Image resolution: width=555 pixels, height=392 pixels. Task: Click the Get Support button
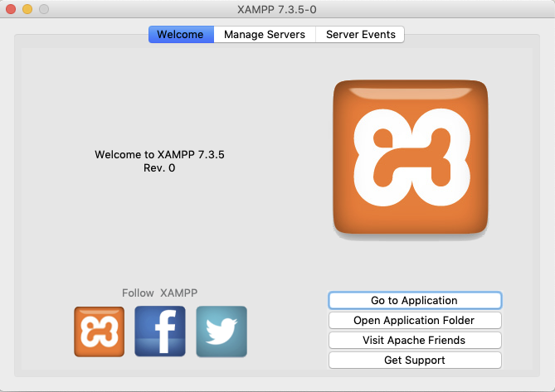pyautogui.click(x=415, y=360)
